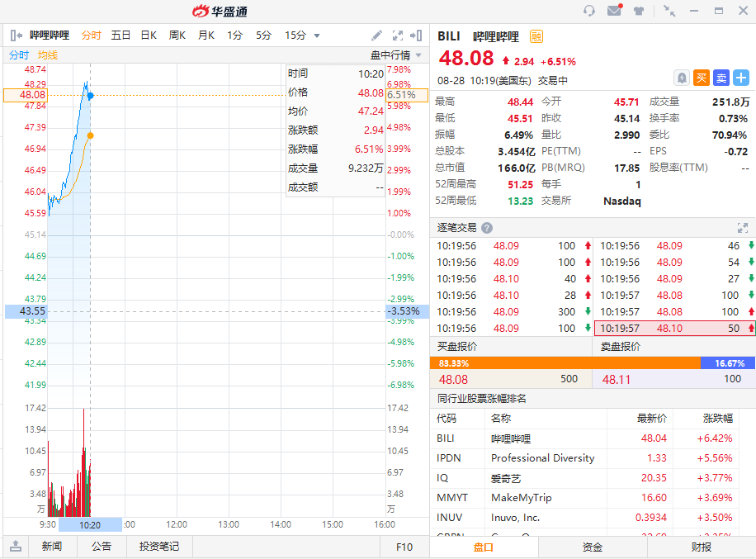Expand the minute interval dropdown next to 15分

click(x=314, y=36)
